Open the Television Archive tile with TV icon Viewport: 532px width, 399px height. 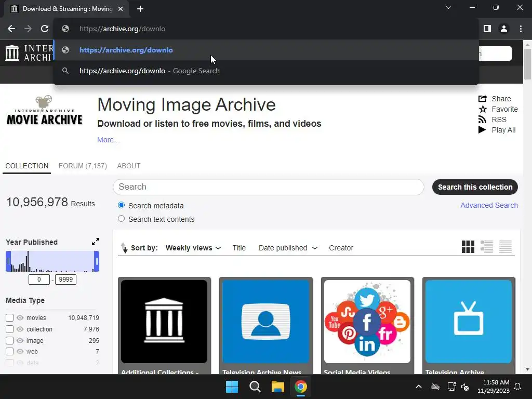click(x=469, y=326)
